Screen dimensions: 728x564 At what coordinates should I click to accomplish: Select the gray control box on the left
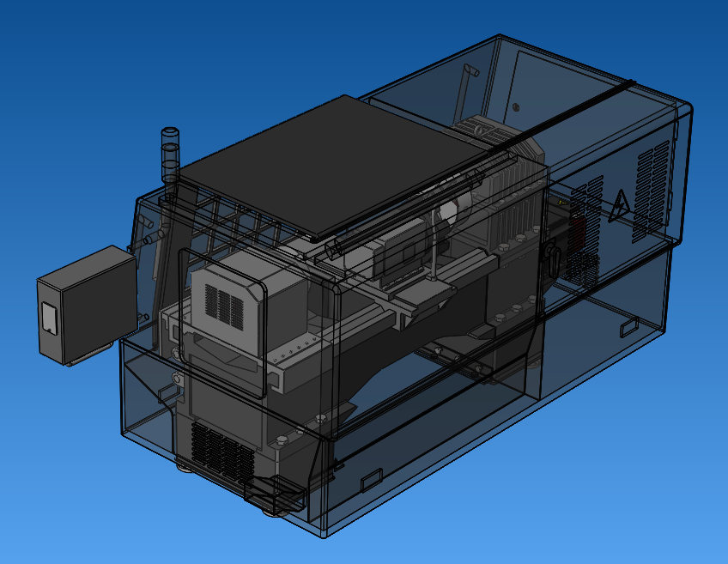[x=87, y=305]
